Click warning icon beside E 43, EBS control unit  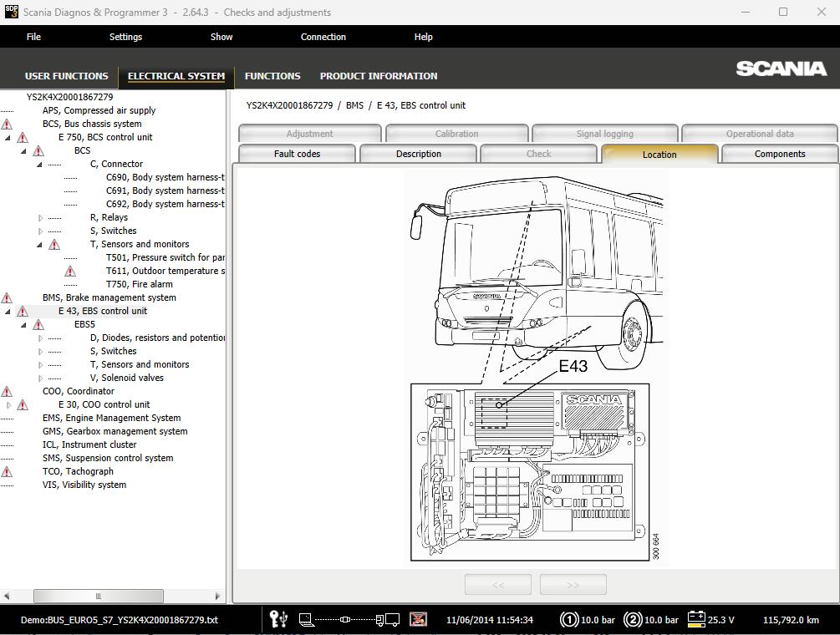pos(23,312)
